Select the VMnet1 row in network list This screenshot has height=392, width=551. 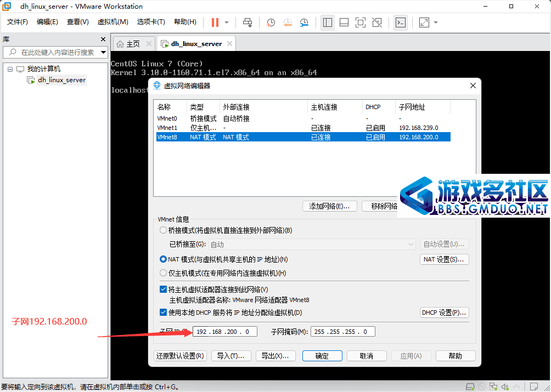coord(303,128)
